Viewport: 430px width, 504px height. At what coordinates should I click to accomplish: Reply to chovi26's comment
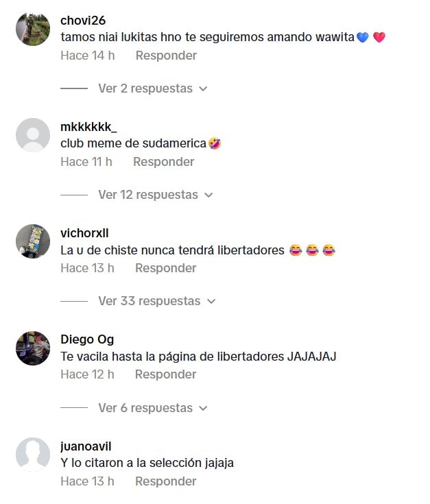[166, 56]
